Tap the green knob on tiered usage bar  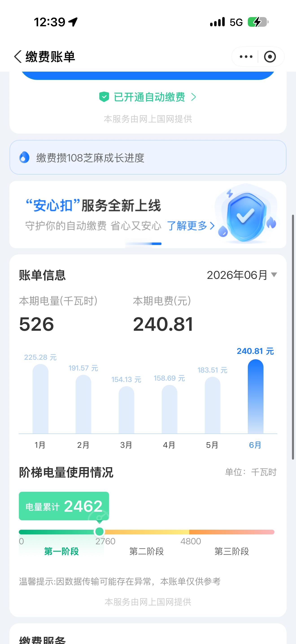100,532
